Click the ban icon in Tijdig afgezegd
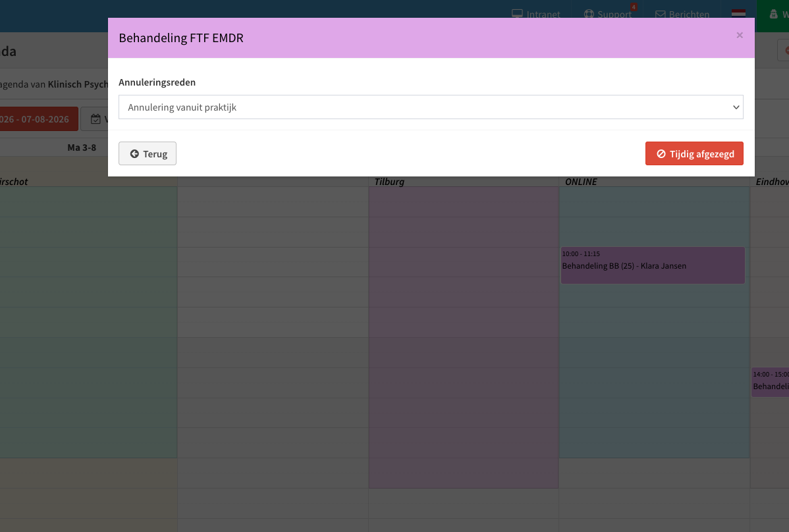 pyautogui.click(x=661, y=154)
